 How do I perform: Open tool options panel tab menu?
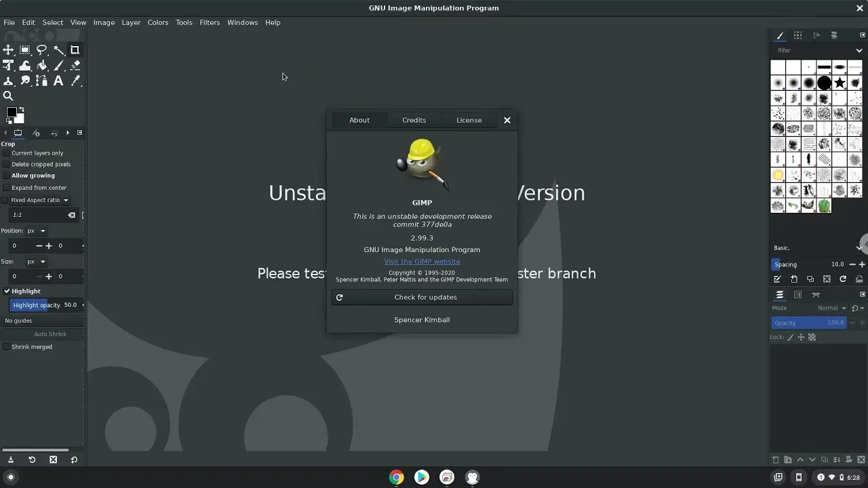point(79,133)
